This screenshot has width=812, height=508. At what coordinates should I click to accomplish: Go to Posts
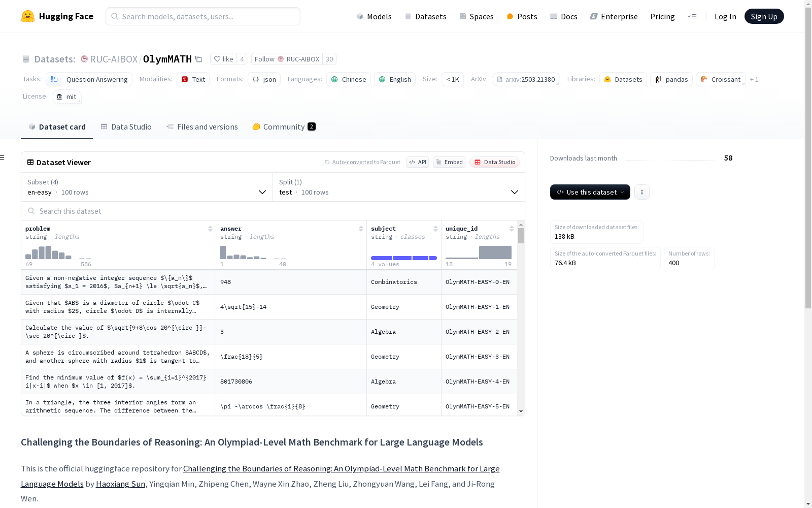point(522,16)
